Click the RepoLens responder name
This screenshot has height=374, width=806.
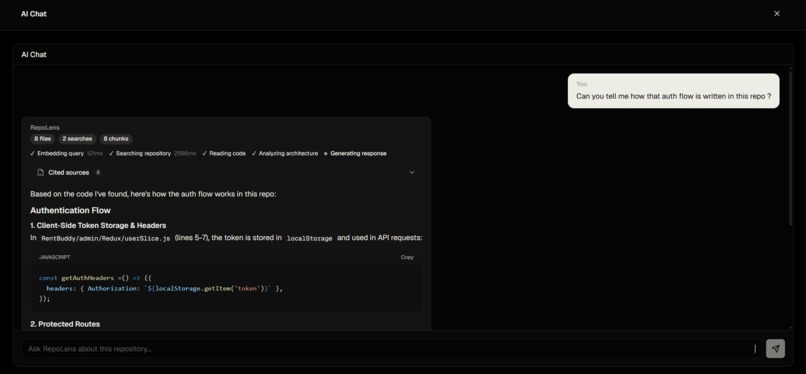point(45,127)
